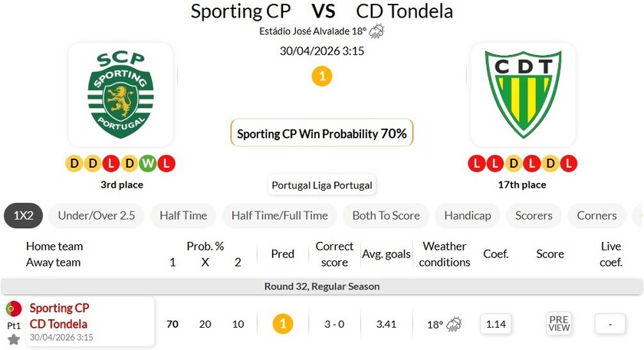
Task: Select Both To Score tab
Action: [386, 216]
